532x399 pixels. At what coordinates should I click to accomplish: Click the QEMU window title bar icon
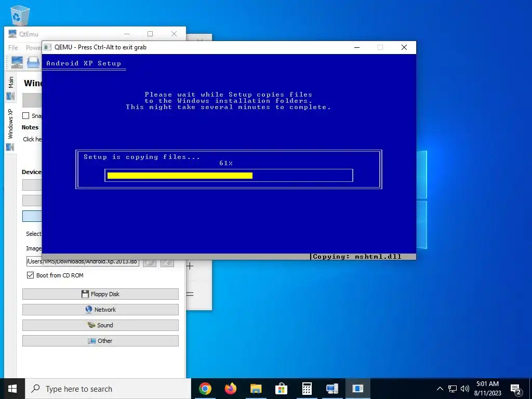click(x=48, y=47)
